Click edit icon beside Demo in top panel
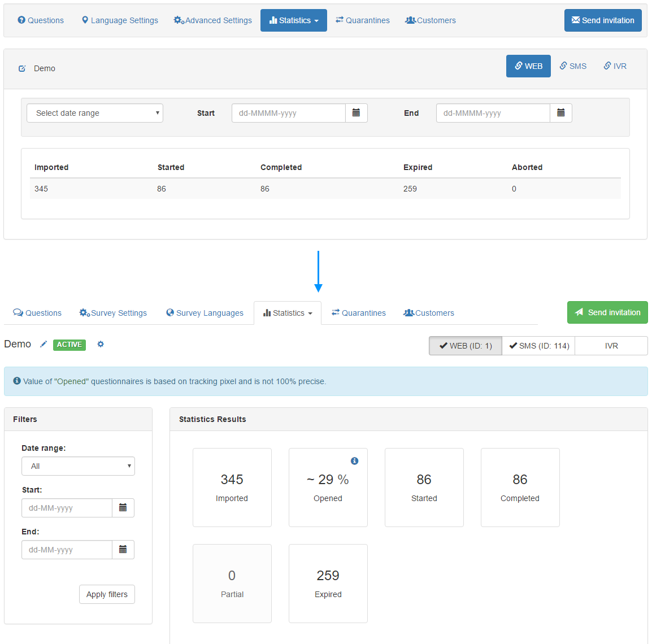Viewport: 652px width, 644px height. tap(22, 68)
